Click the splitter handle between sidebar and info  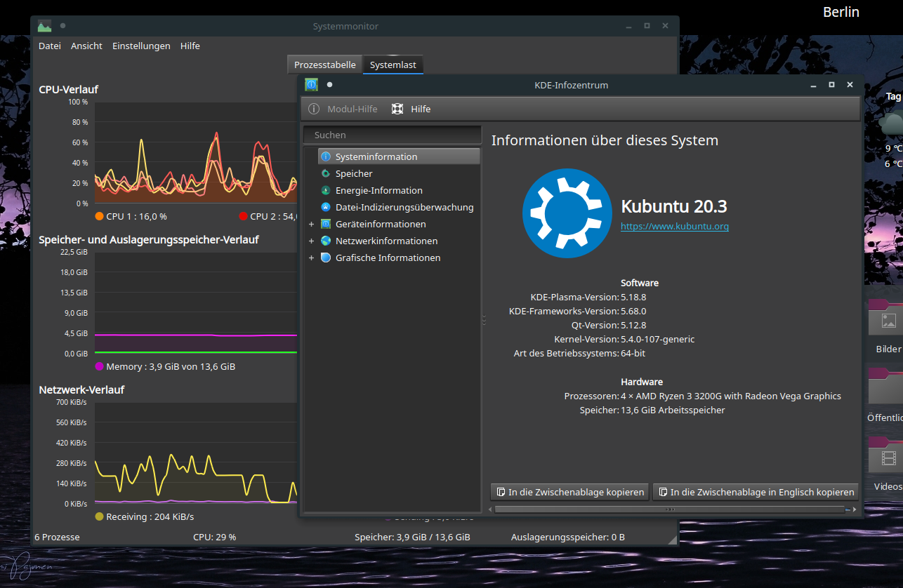[484, 320]
